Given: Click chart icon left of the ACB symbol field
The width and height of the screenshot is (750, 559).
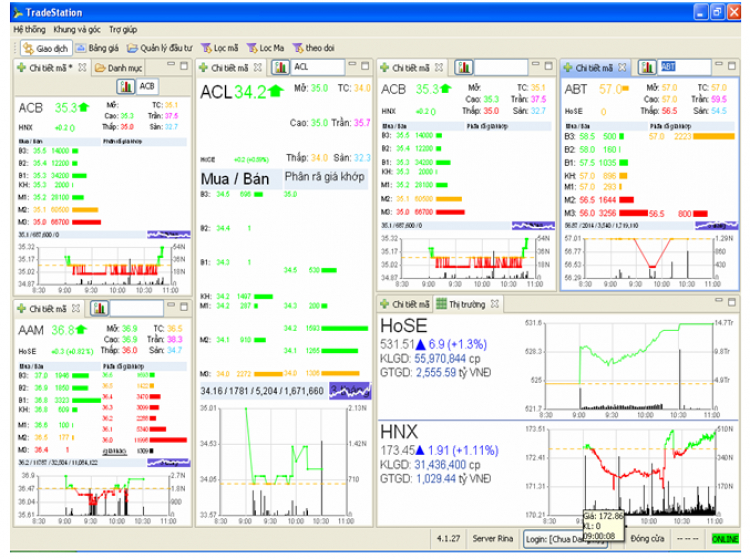Looking at the screenshot, I should point(126,87).
